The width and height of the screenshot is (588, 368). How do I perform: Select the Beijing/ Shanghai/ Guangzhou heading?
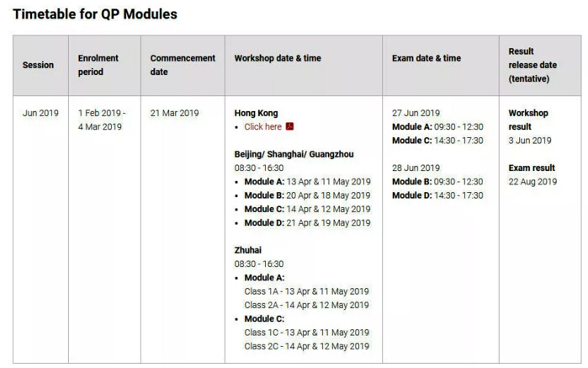point(294,154)
